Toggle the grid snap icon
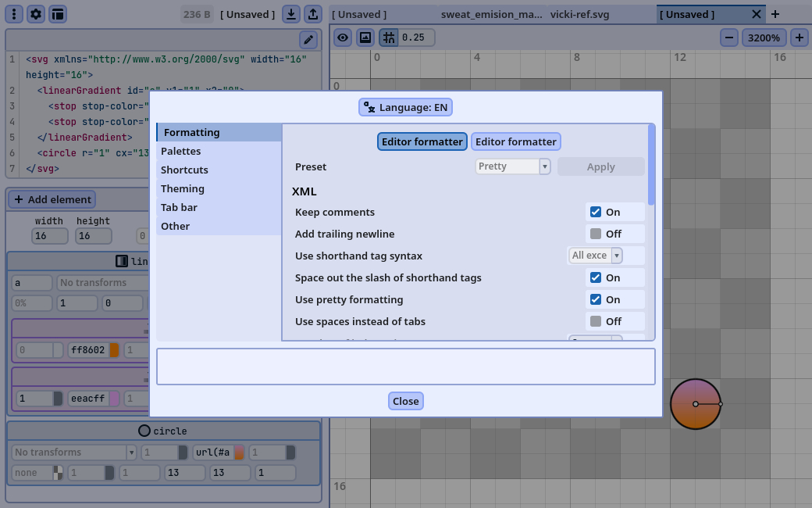This screenshot has height=508, width=812. 388,38
